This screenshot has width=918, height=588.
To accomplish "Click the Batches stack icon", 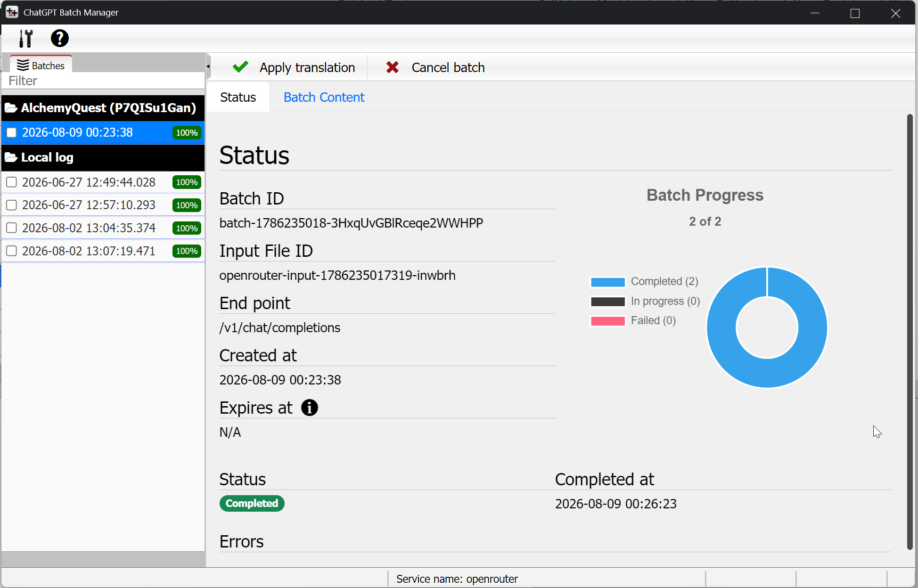I will (23, 65).
